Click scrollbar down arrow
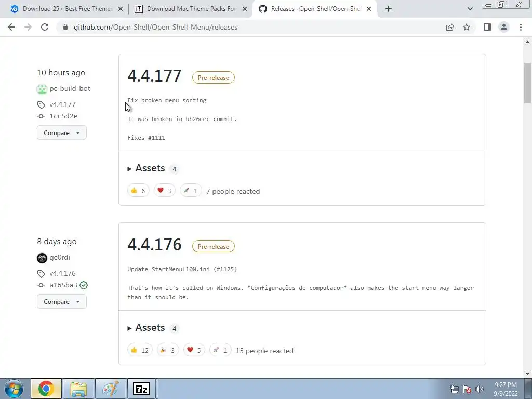 click(527, 374)
